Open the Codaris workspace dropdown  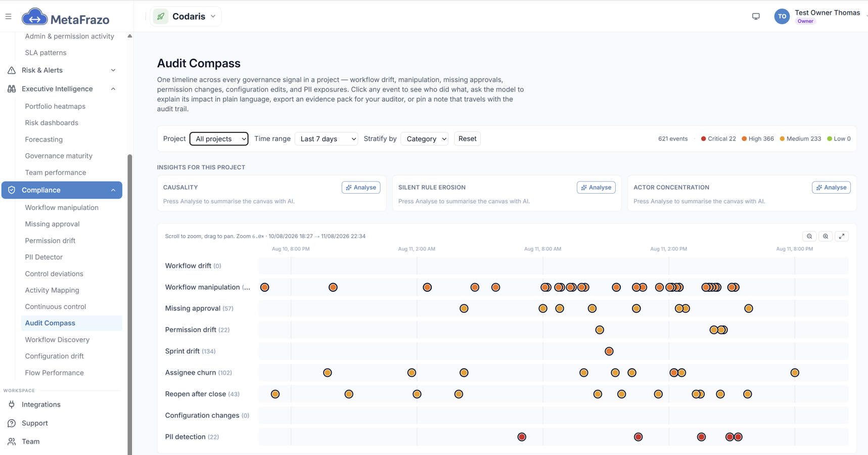coord(186,17)
